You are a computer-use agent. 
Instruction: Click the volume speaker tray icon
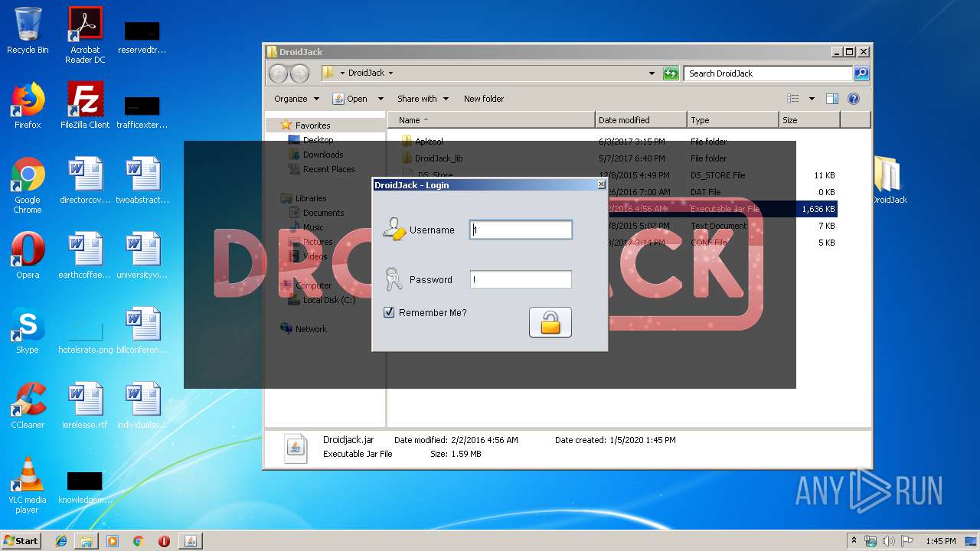[x=888, y=541]
